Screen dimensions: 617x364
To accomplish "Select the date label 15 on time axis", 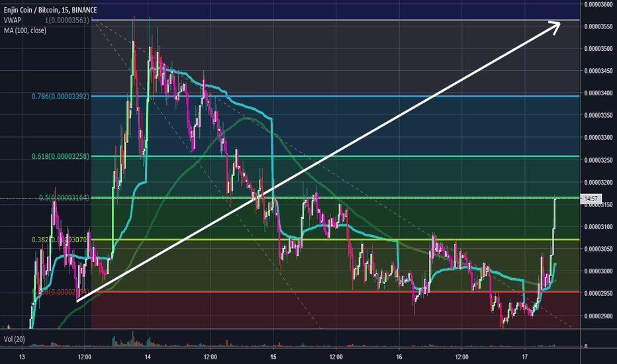I will click(x=273, y=357).
